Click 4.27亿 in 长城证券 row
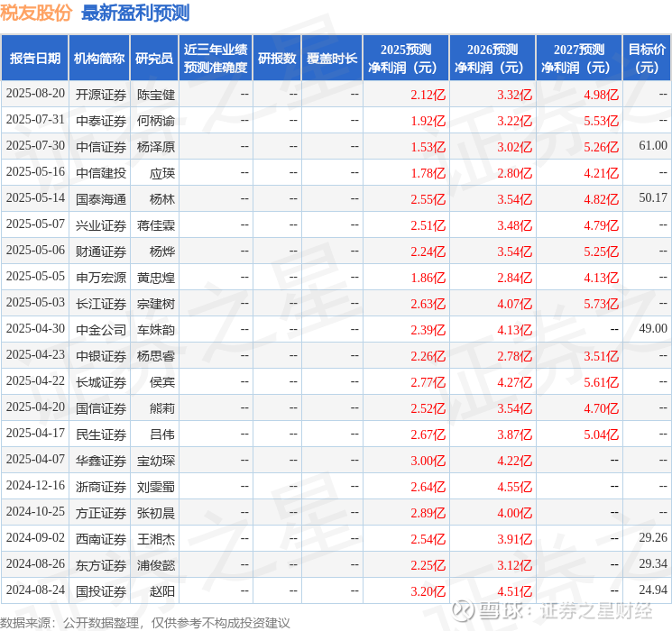This screenshot has width=672, height=631. pyautogui.click(x=515, y=382)
